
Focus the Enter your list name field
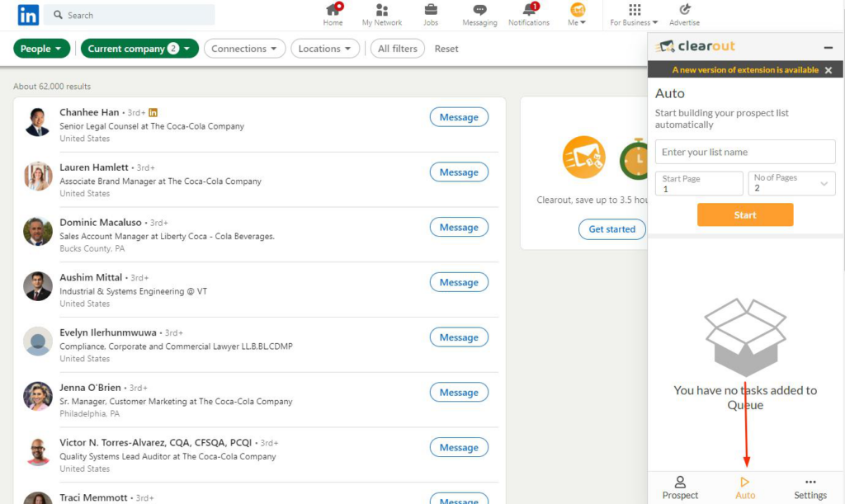(745, 152)
